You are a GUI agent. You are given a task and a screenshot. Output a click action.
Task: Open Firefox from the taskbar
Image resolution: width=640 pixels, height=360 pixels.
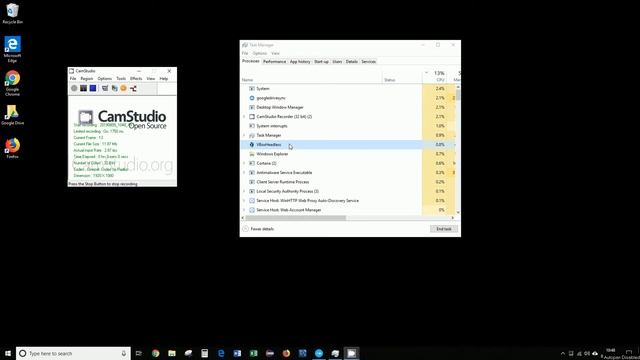click(x=286, y=353)
